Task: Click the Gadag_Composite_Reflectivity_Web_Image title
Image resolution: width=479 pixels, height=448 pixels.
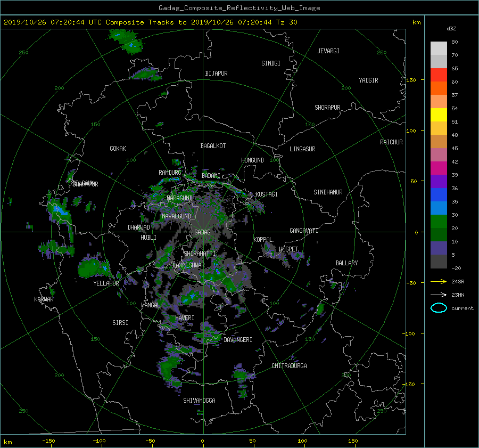Action: [239, 8]
